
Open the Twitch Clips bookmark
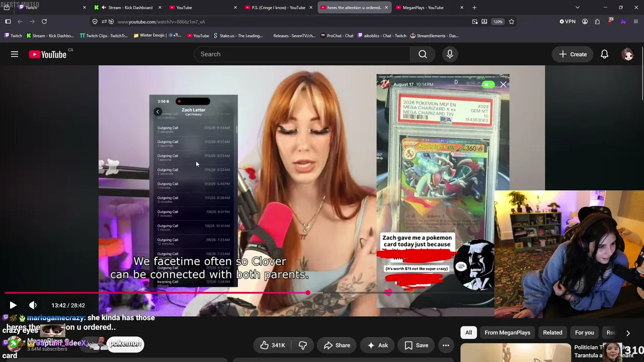click(104, 36)
